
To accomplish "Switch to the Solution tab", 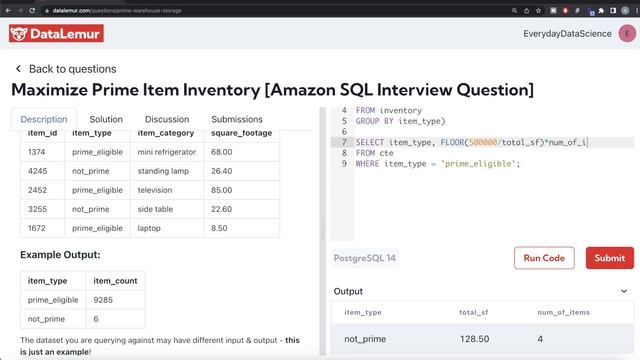I will [106, 119].
